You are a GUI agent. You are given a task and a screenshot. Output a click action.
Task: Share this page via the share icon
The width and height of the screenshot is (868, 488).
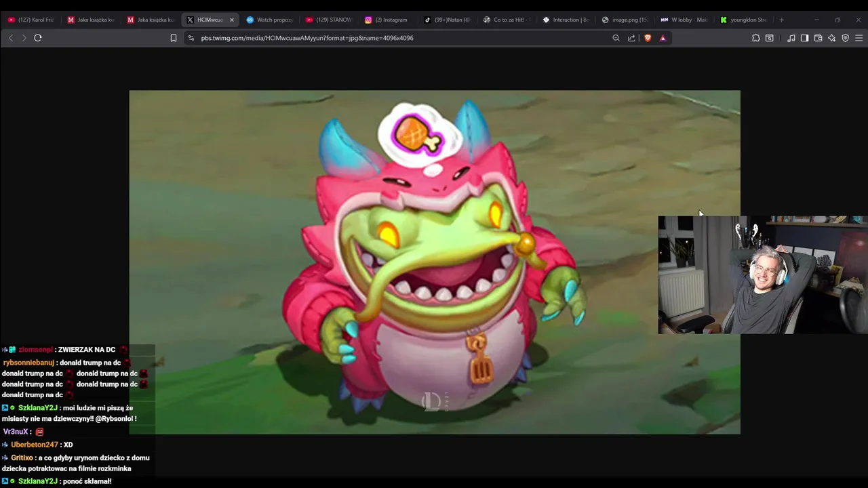(x=631, y=38)
